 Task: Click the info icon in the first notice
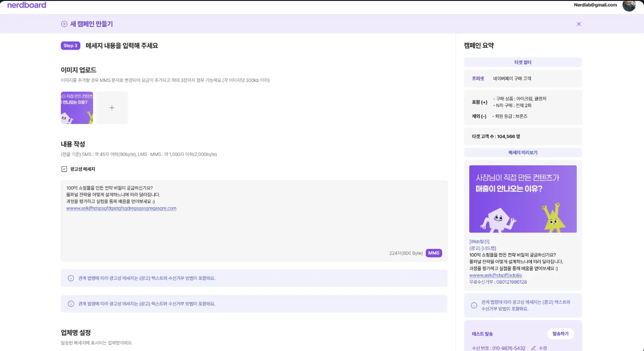click(x=71, y=278)
